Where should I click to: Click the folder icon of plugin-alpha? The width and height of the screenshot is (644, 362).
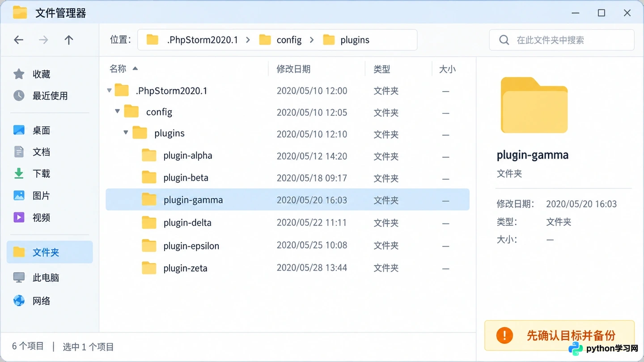[149, 156]
